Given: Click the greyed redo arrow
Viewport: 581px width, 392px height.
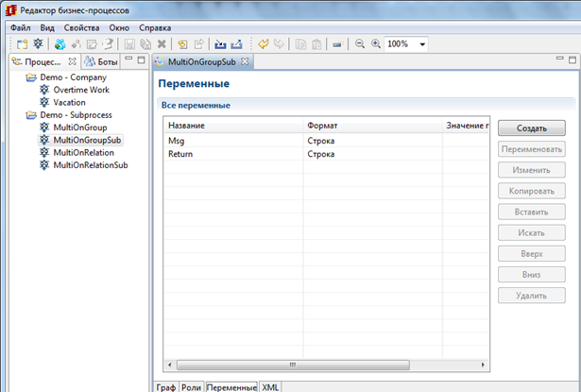Looking at the screenshot, I should tap(279, 44).
